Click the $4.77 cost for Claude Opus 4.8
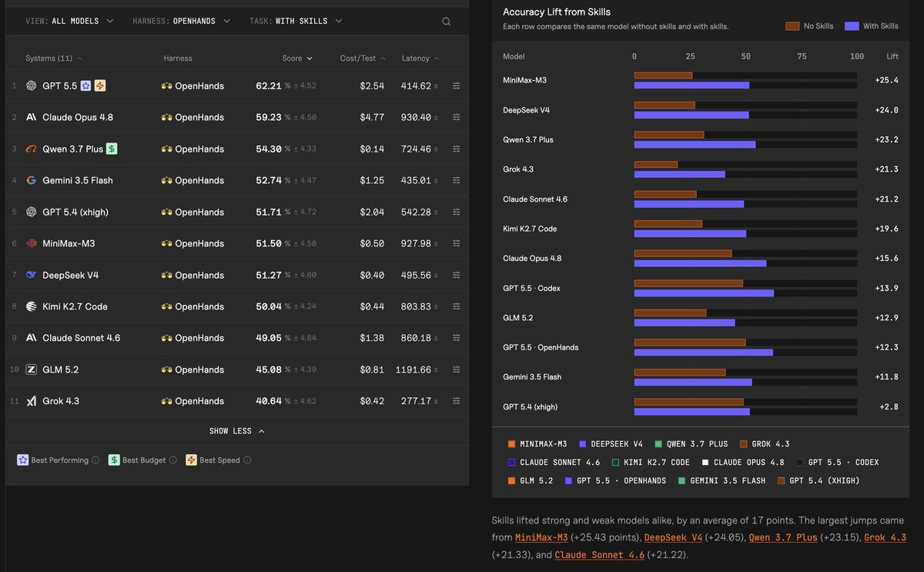 point(372,117)
